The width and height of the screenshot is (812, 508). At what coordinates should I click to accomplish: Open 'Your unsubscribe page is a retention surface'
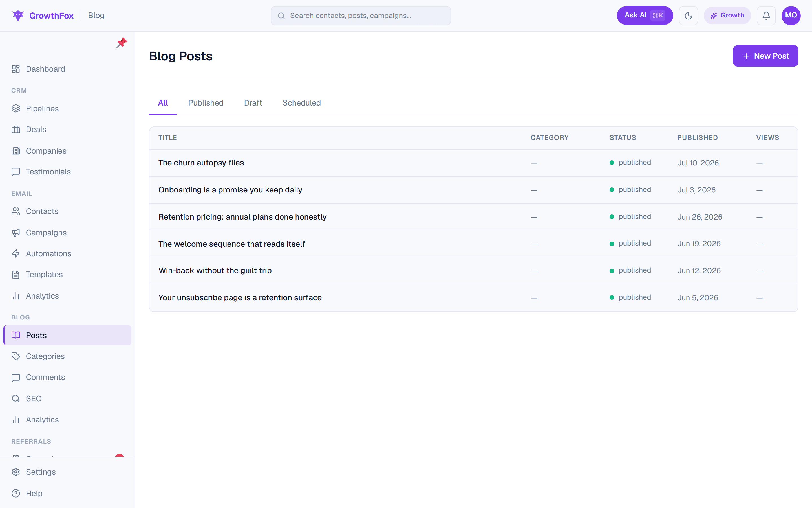[240, 298]
